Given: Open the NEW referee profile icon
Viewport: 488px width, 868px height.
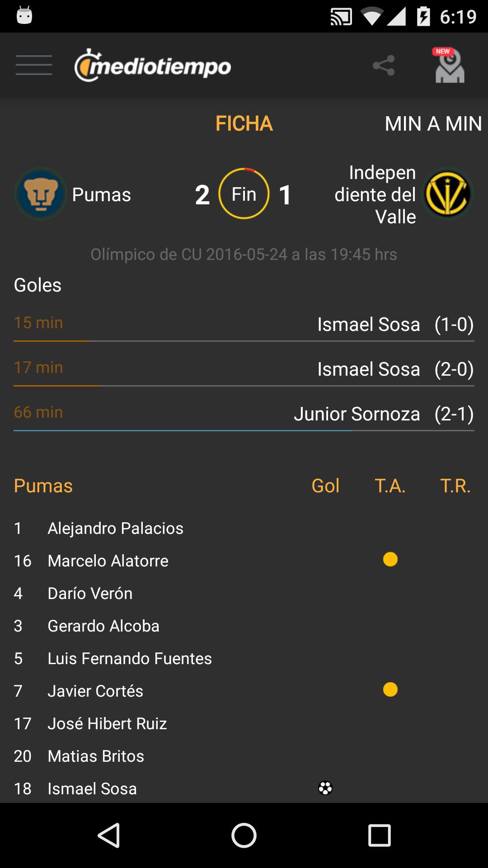Looking at the screenshot, I should click(x=449, y=66).
